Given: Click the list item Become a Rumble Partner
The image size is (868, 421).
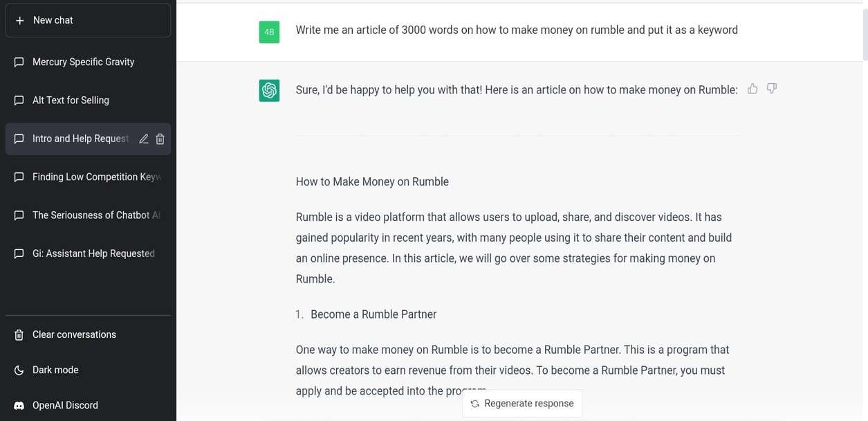Looking at the screenshot, I should coord(373,314).
